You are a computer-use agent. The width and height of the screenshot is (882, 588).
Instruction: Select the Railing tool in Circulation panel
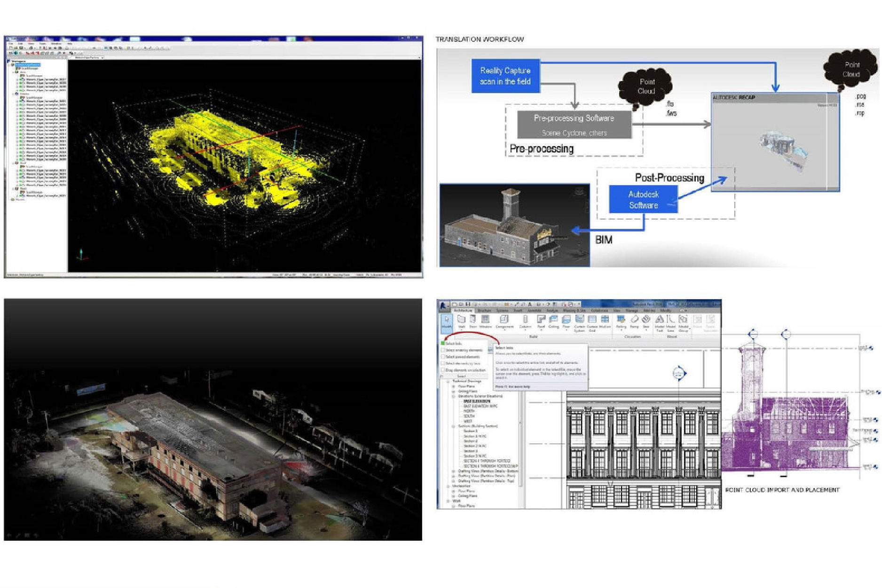[x=621, y=322]
